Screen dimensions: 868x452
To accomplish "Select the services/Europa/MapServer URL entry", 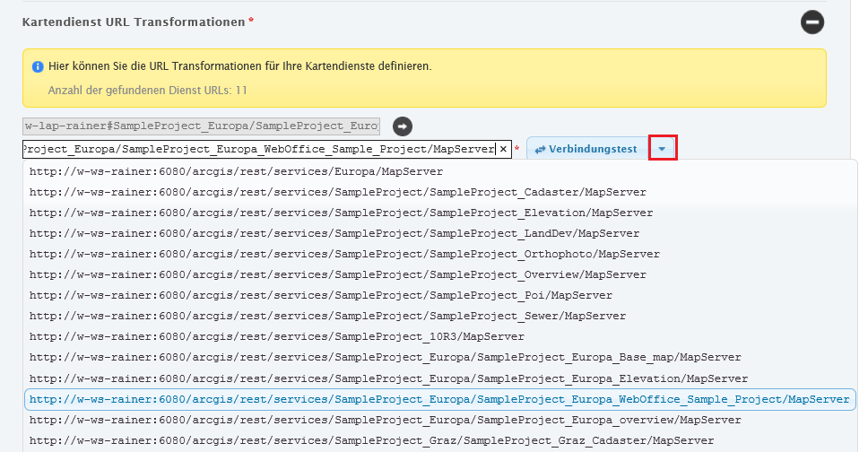I will (x=440, y=171).
